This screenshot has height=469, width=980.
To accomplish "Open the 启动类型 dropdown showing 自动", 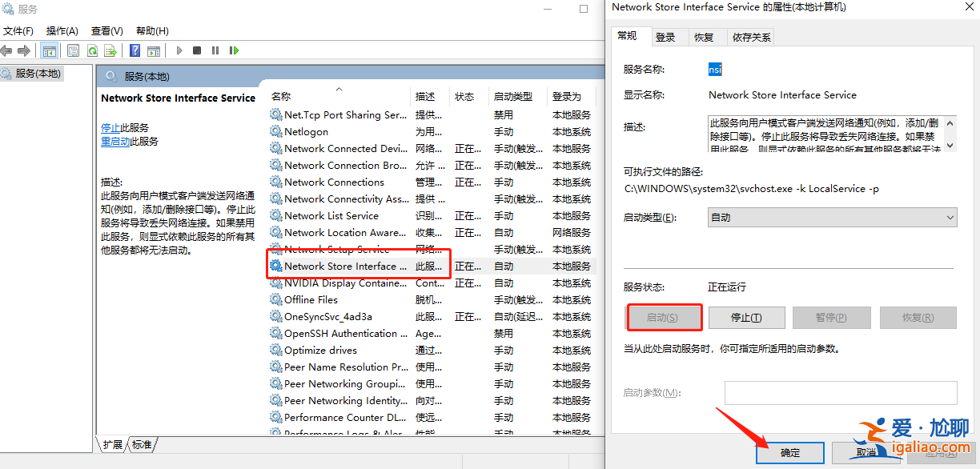I will tap(832, 217).
